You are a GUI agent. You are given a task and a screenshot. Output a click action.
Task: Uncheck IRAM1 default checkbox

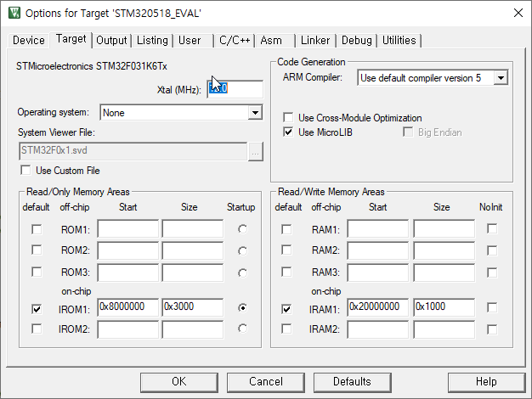pyautogui.click(x=286, y=309)
